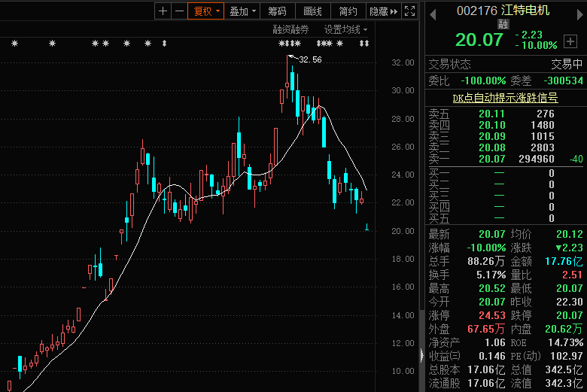Click the stock title 002176 江特电机
The height and width of the screenshot is (392, 587).
(503, 11)
